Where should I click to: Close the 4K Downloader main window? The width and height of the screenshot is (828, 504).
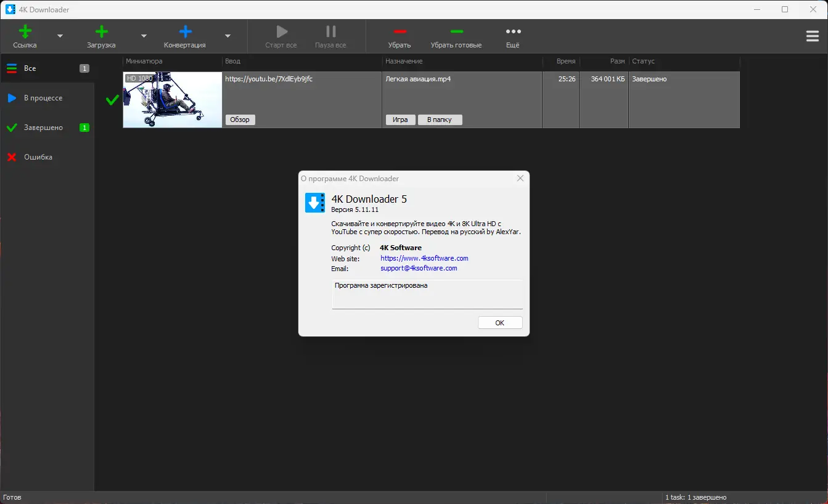tap(813, 9)
